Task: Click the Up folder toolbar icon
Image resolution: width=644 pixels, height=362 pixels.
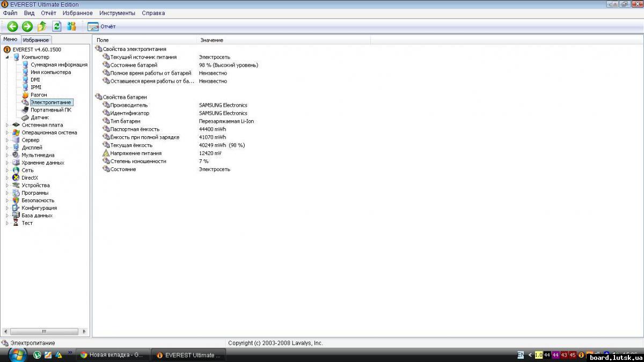Action: coord(42,26)
